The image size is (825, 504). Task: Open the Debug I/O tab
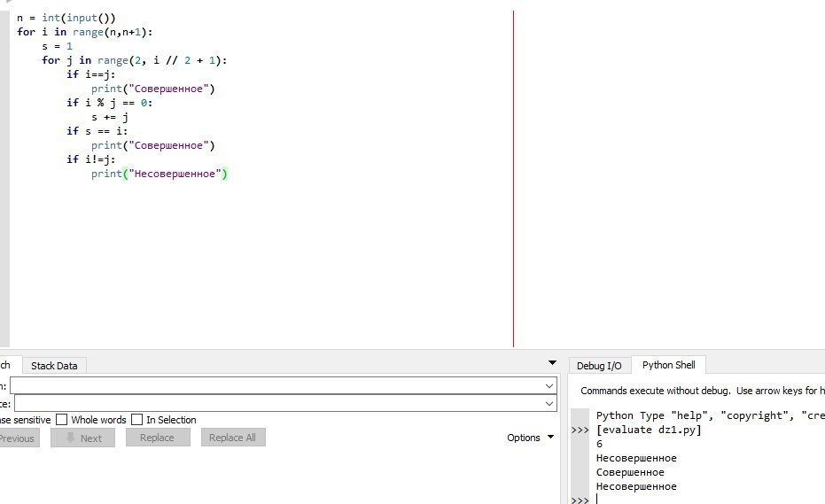tap(599, 366)
